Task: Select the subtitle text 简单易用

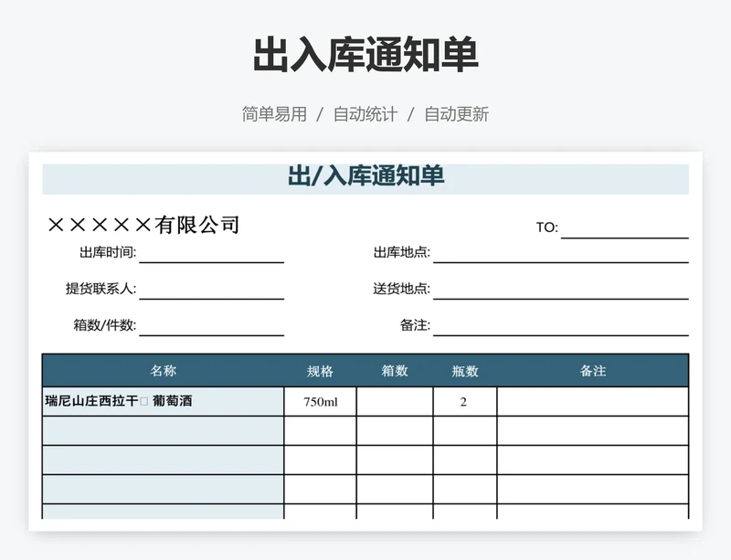Action: pyautogui.click(x=274, y=114)
